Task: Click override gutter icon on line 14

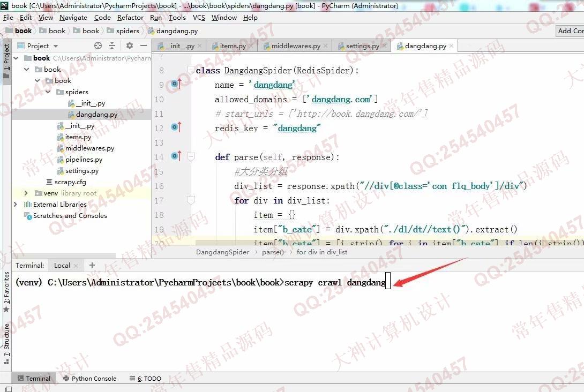Action: pyautogui.click(x=176, y=156)
